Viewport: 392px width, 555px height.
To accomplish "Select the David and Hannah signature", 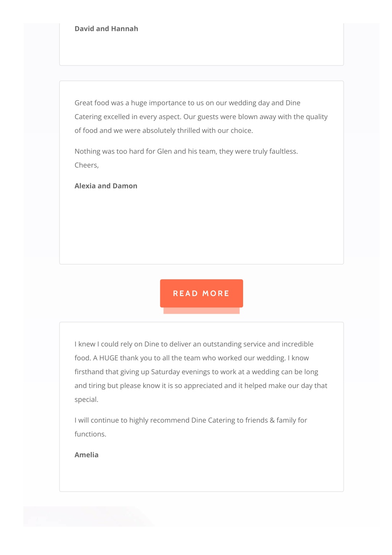I will (106, 29).
